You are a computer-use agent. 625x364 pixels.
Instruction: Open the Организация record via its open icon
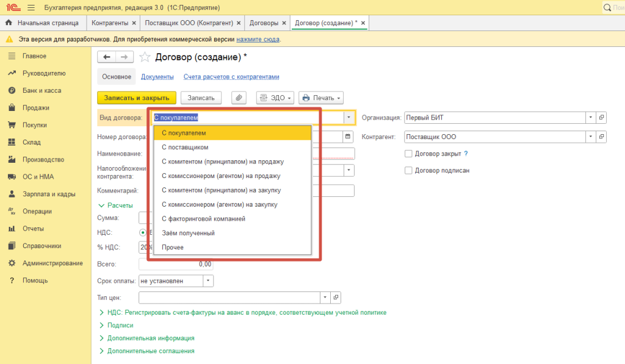coord(601,118)
